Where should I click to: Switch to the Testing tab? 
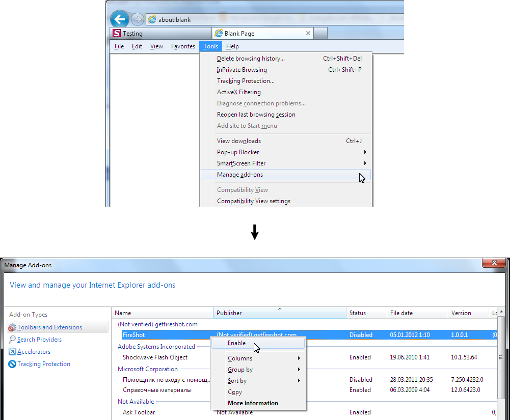[160, 33]
